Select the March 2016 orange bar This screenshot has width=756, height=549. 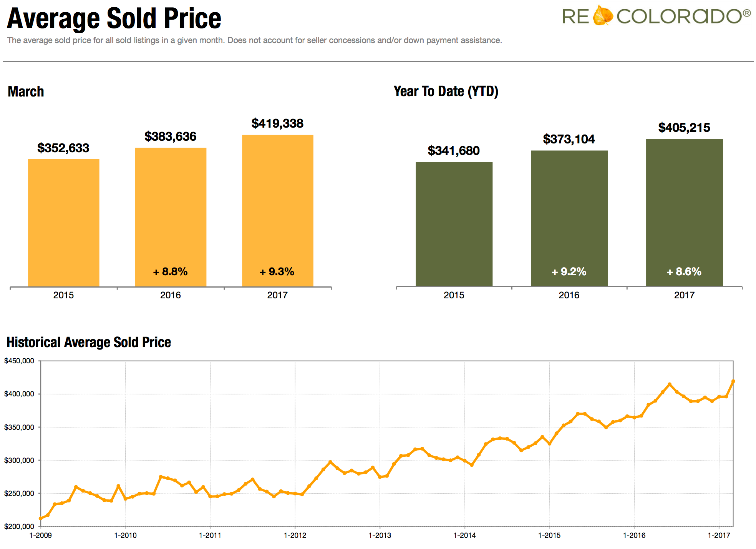point(171,217)
